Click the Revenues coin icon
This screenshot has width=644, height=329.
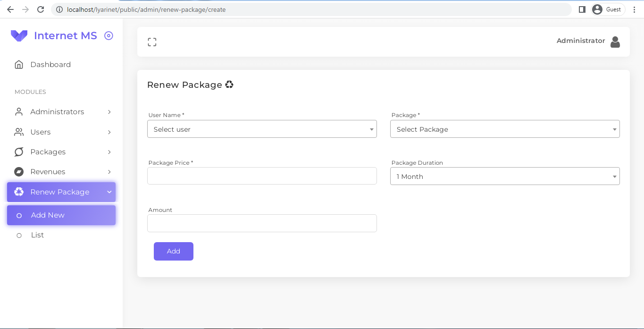[x=18, y=172]
